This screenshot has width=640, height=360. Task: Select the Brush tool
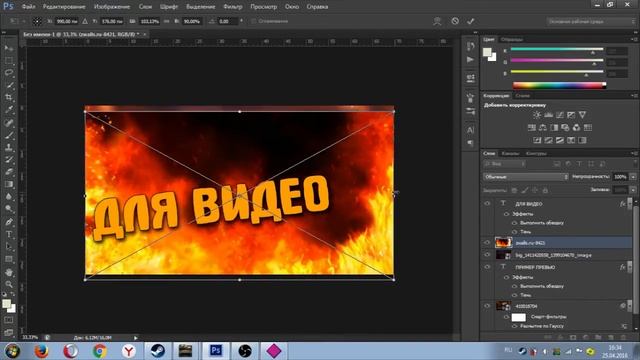[x=9, y=135]
